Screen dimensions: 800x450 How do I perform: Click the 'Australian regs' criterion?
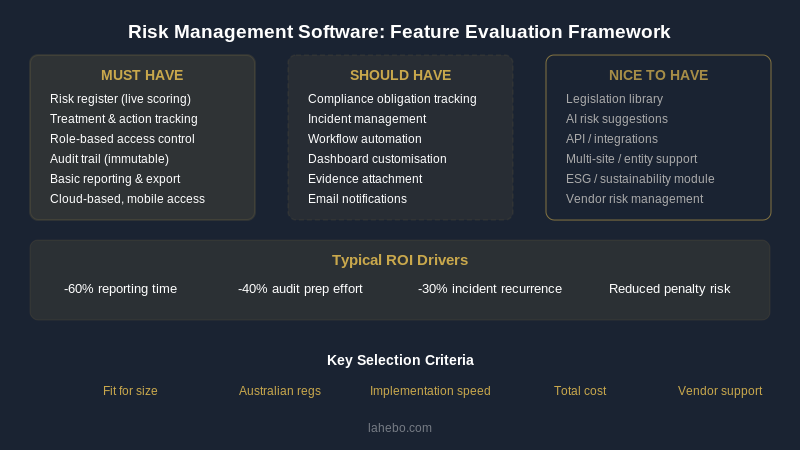(x=280, y=391)
